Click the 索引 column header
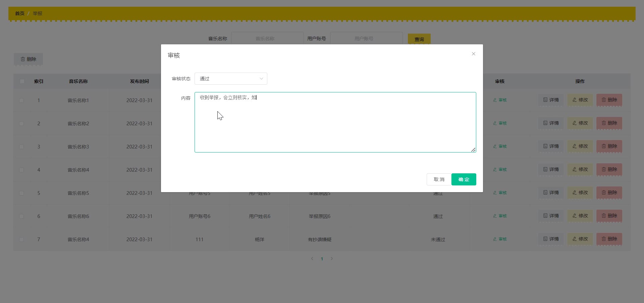 click(39, 81)
